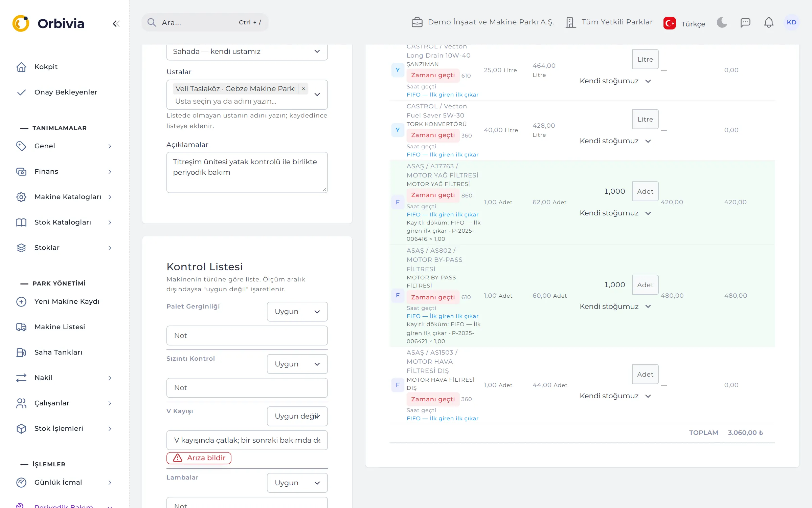812x508 pixels.
Task: Expand the Finans menu
Action: pyautogui.click(x=64, y=171)
